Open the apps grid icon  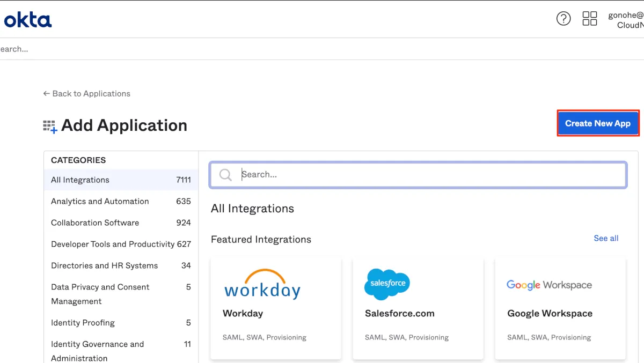(590, 19)
